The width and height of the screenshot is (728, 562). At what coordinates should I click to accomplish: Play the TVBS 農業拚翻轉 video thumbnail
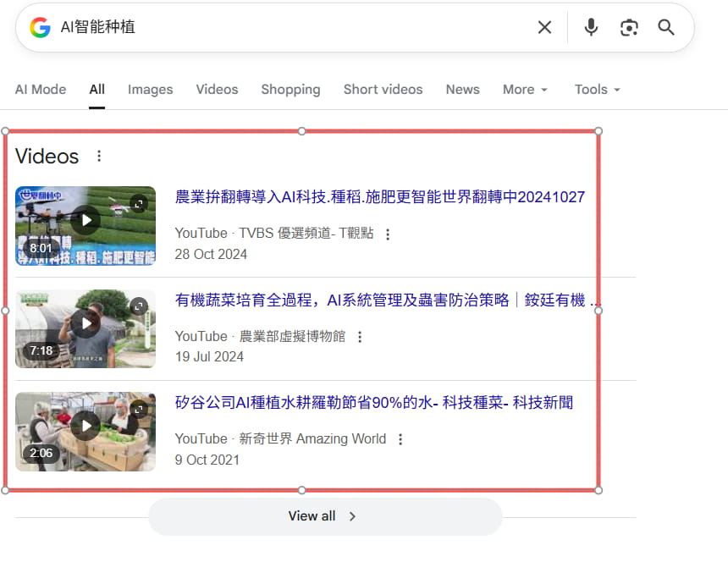point(85,219)
